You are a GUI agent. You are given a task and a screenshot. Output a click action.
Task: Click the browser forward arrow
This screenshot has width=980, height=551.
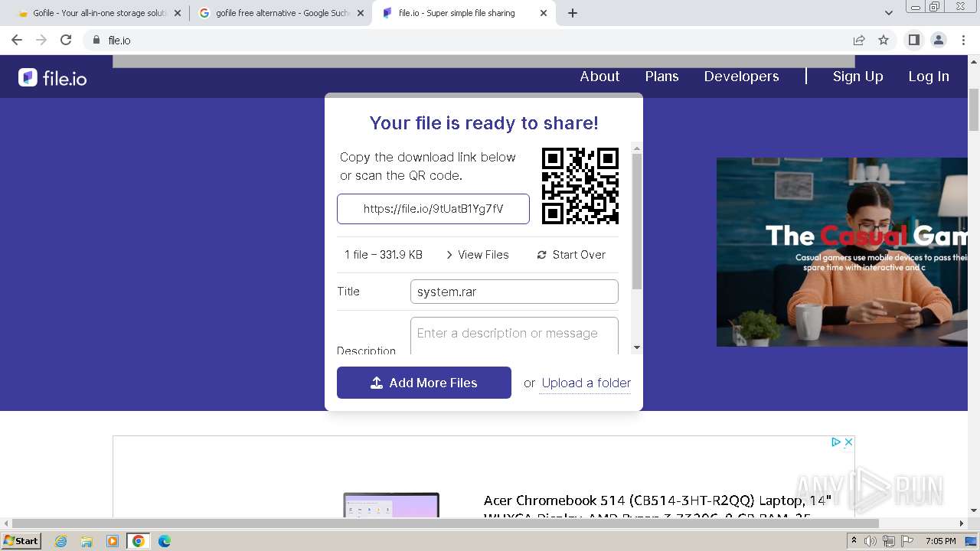coord(41,40)
